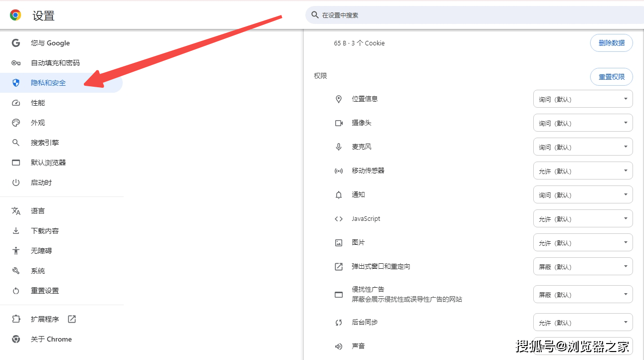Screen dimensions: 644x360
Task: Open the 位置信息 permission dropdown
Action: tap(583, 99)
